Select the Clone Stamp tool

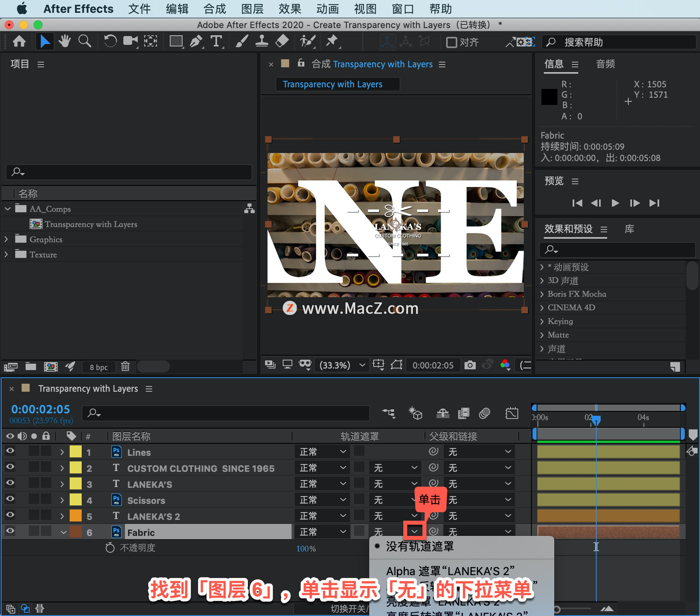pos(262,41)
